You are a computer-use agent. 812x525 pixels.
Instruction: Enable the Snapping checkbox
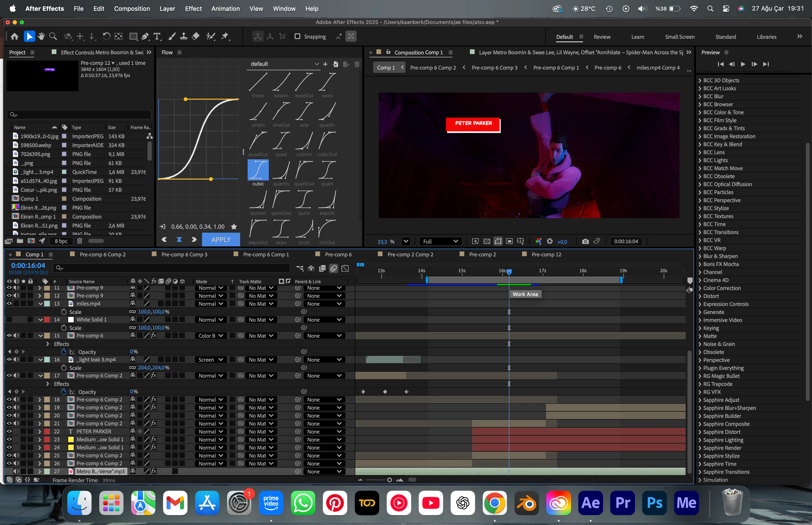(x=297, y=36)
